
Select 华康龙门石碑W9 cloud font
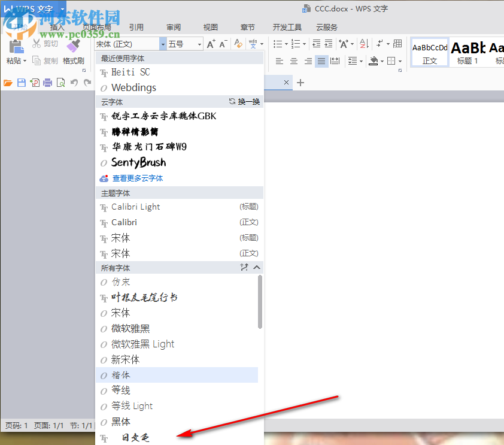click(180, 147)
